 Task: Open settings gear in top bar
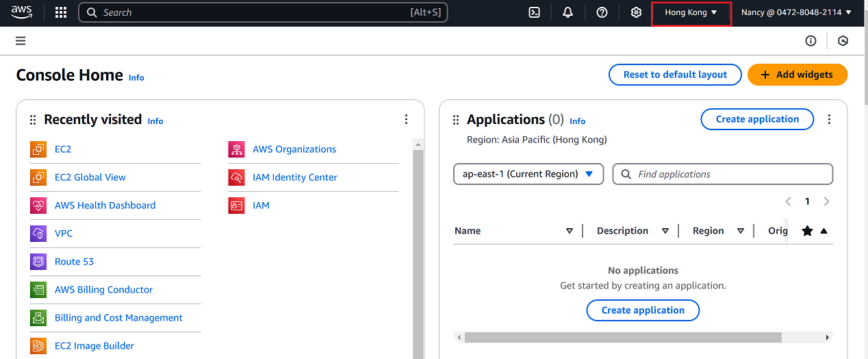pyautogui.click(x=636, y=12)
